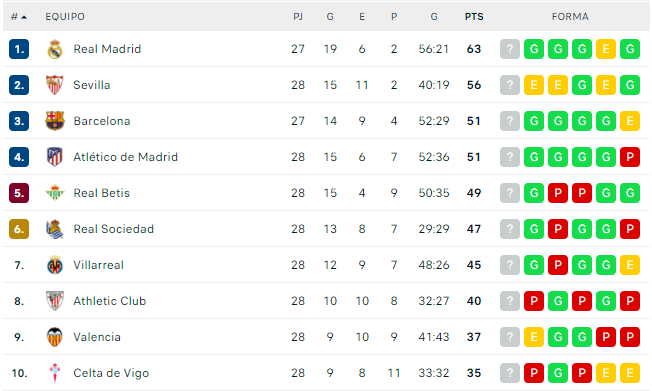The height and width of the screenshot is (391, 652).
Task: Click the Villarreal yellow crest
Action: [54, 265]
